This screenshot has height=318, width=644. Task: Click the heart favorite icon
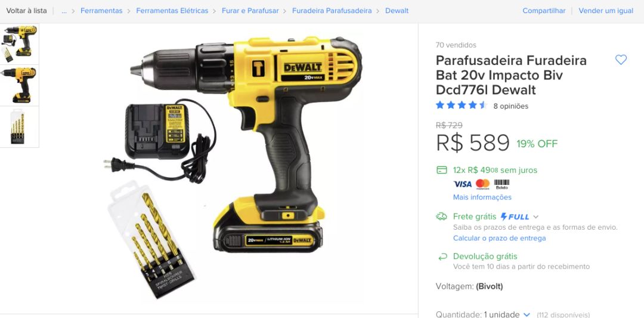coord(621,60)
